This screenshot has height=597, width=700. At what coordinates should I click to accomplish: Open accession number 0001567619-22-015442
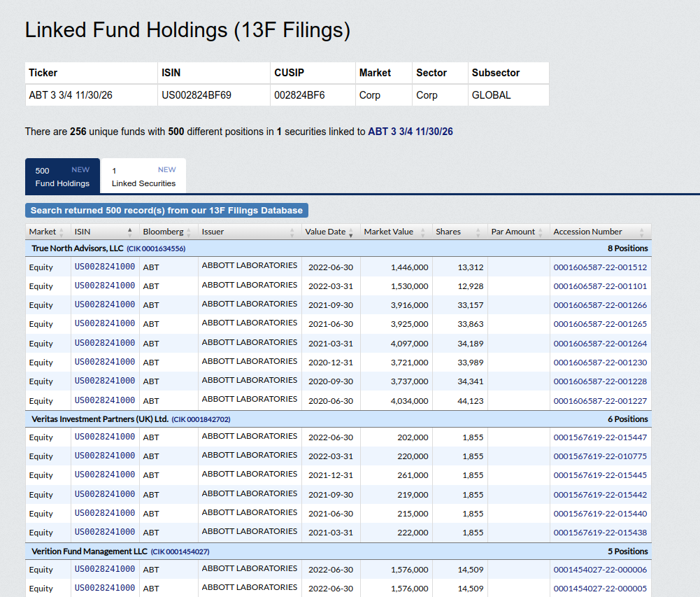[600, 495]
